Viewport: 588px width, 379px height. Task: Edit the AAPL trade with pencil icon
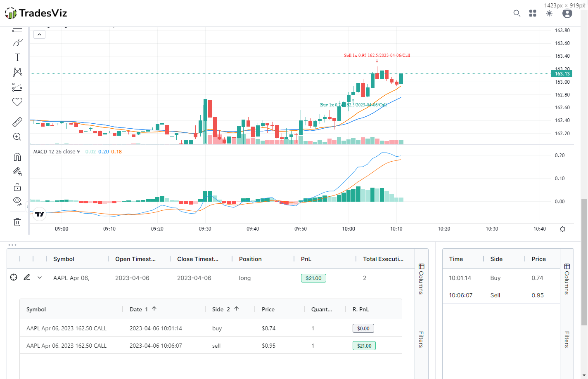tap(27, 278)
